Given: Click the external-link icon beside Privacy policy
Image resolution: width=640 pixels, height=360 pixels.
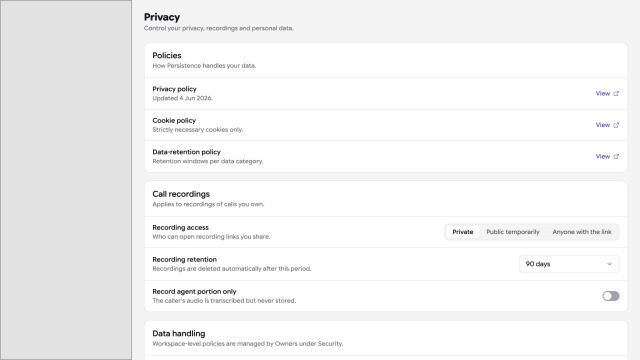Looking at the screenshot, I should (616, 93).
